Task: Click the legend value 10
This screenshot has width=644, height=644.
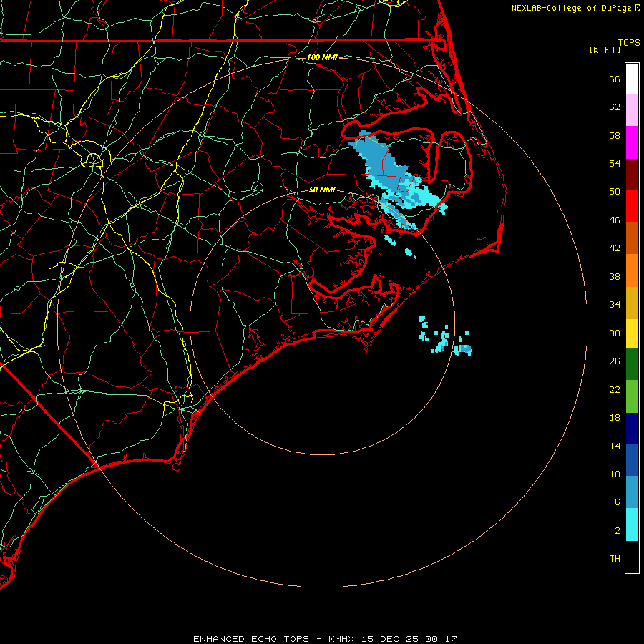Action: tap(615, 474)
